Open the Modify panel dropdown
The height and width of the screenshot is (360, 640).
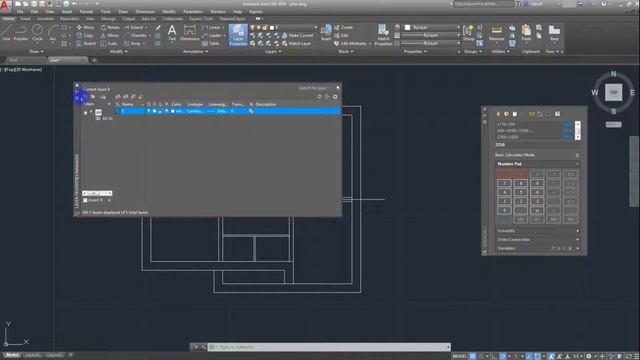pos(118,51)
